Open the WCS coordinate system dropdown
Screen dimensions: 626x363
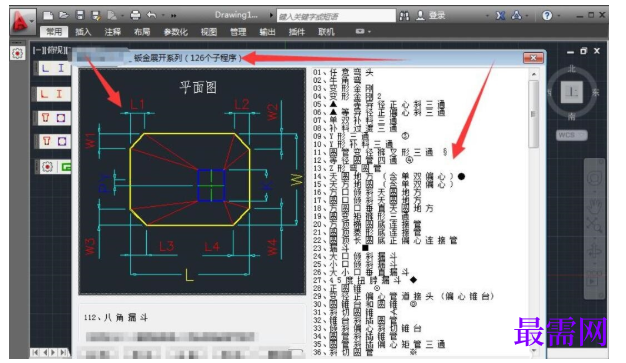pos(572,135)
